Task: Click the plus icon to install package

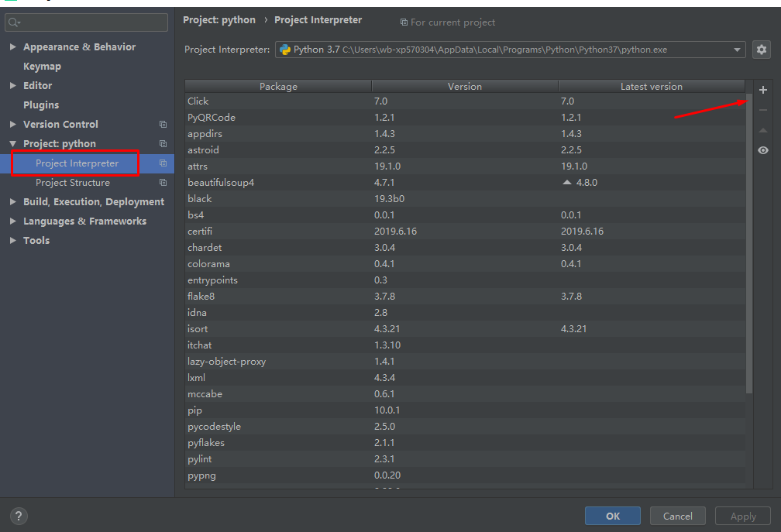Action: [762, 90]
